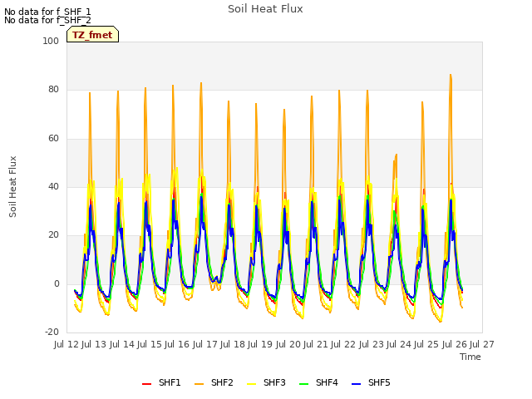This screenshot has height=399, width=532.
Task: Select the SHF1 legend label
Action: [x=170, y=382]
